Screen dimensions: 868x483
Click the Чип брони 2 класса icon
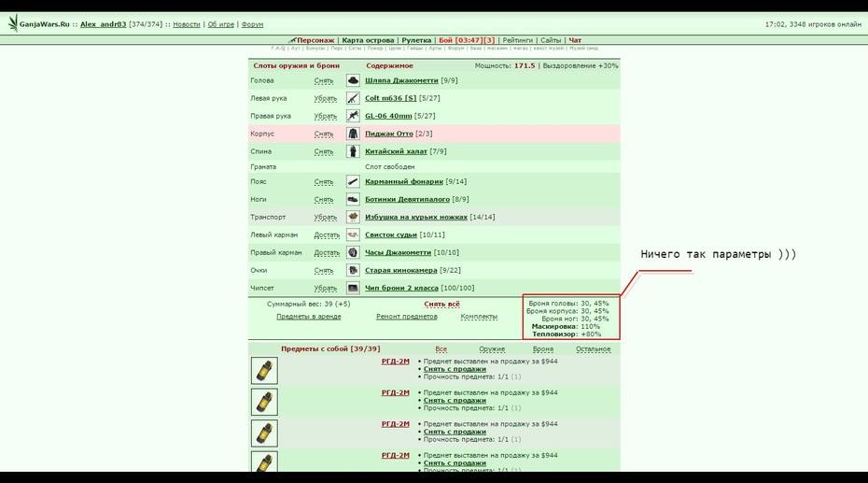pos(353,288)
